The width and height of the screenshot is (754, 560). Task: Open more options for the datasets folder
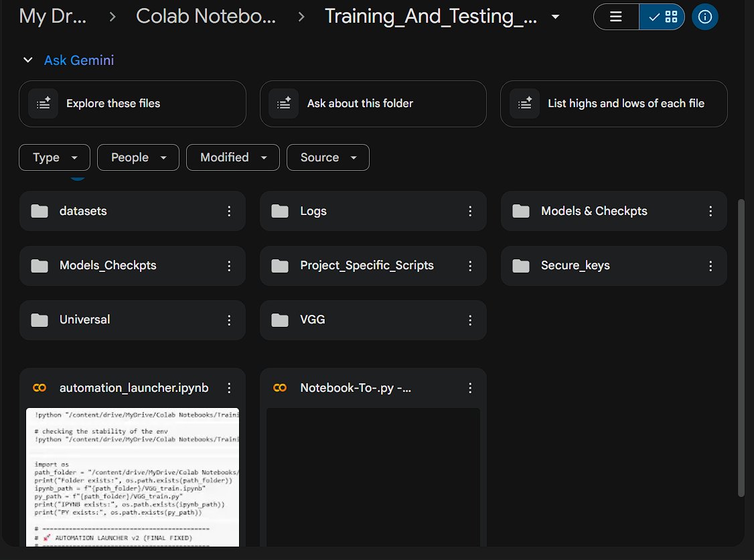(x=230, y=211)
